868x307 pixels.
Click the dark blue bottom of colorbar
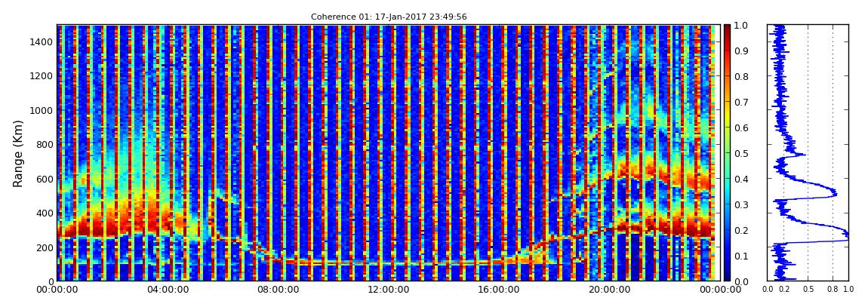(727, 277)
